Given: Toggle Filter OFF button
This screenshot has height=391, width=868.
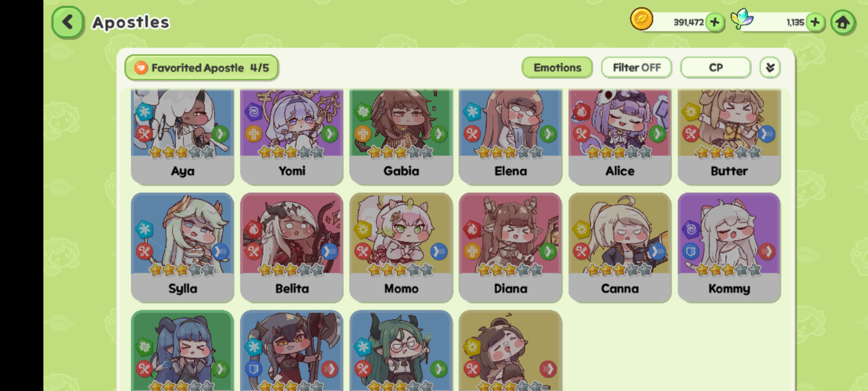Looking at the screenshot, I should pos(636,68).
